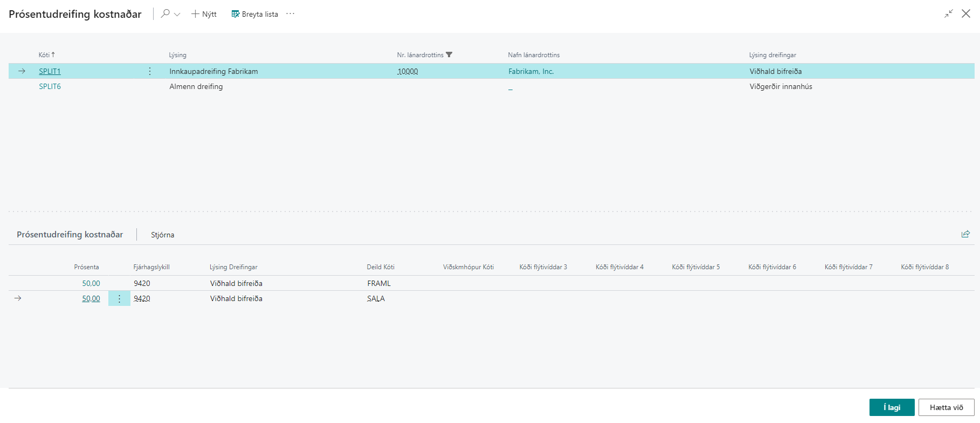Expand the search dropdown chevron

point(177,15)
